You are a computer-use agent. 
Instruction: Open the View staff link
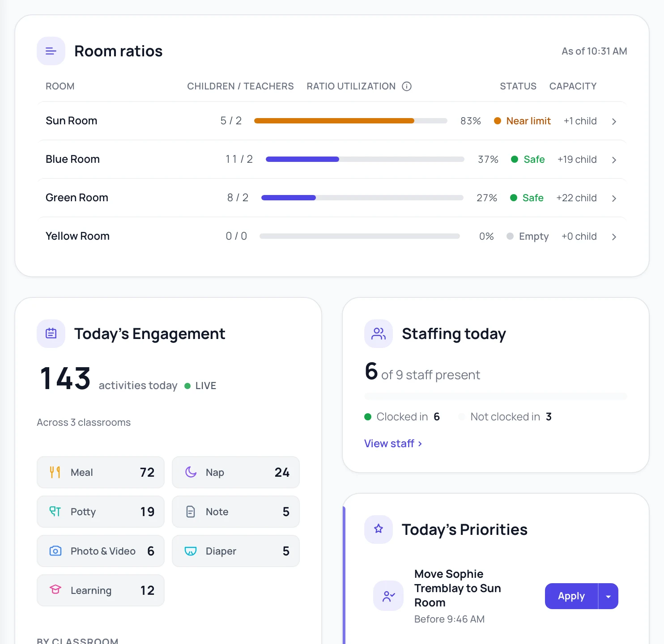tap(393, 444)
